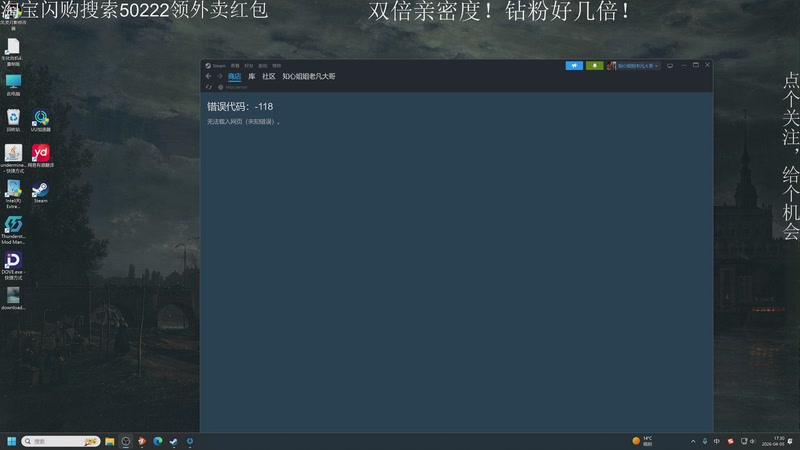Minimize the Steam window
This screenshot has width=800, height=450.
684,65
